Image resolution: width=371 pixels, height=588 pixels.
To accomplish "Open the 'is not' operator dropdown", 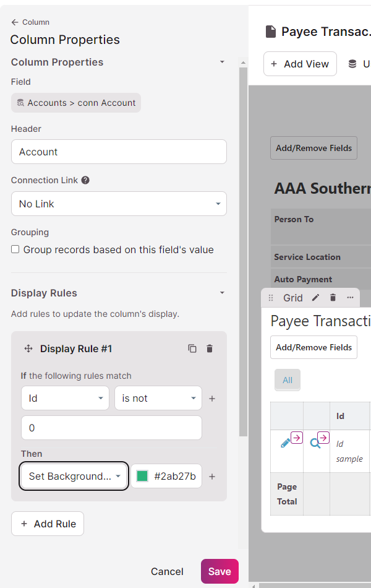I will click(158, 398).
